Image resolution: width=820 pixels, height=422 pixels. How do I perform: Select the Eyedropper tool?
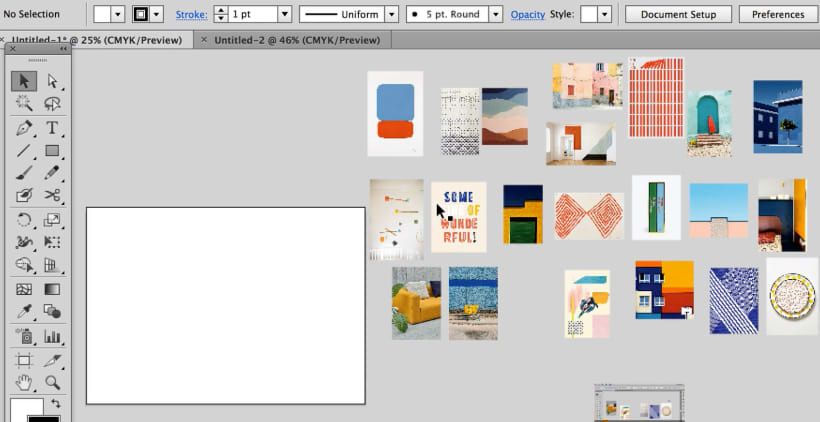[x=24, y=312]
